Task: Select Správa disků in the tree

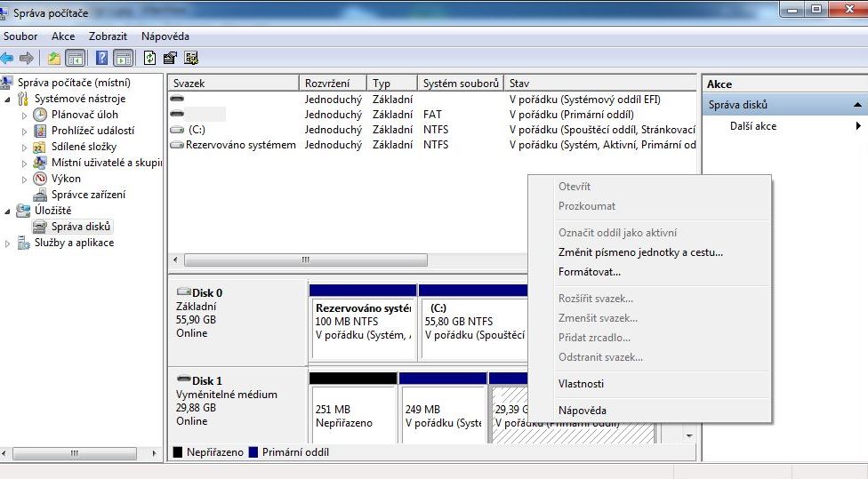Action: pyautogui.click(x=81, y=227)
